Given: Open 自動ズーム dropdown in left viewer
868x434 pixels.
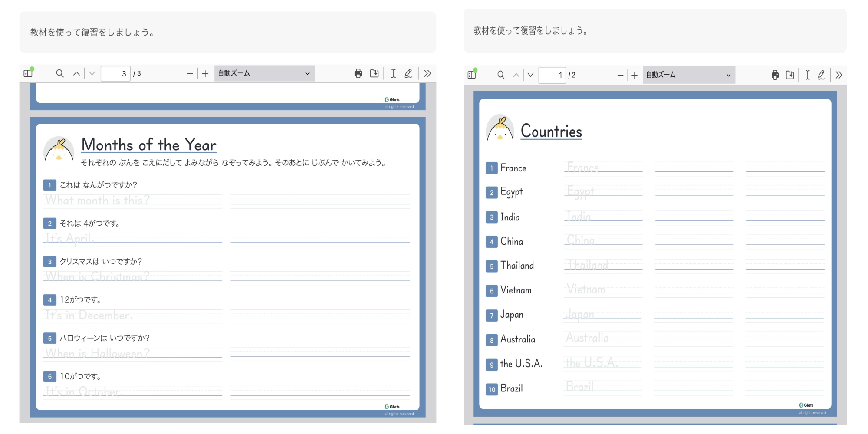Looking at the screenshot, I should tap(264, 73).
